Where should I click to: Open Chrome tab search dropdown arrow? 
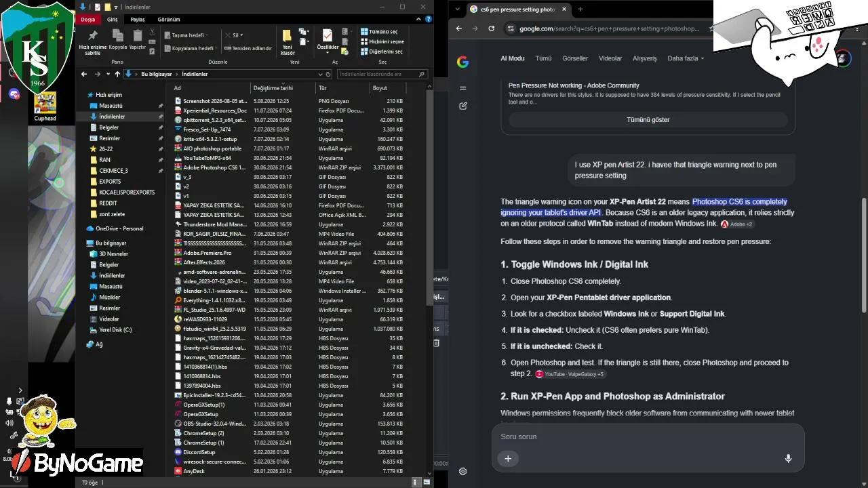458,9
